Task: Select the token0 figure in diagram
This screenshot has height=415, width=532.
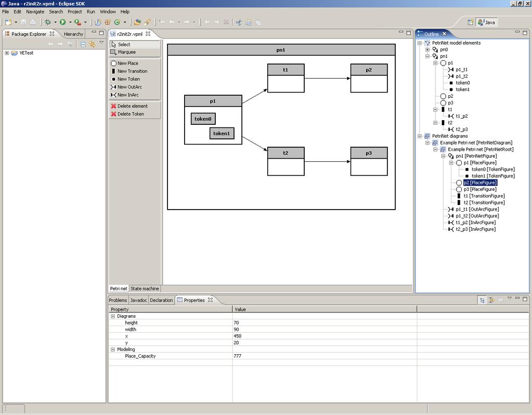Action: coord(203,119)
